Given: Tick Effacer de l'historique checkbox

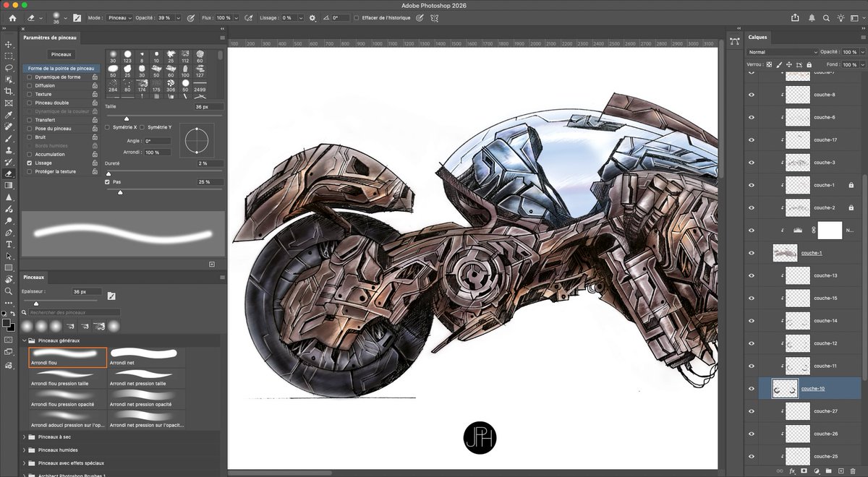Looking at the screenshot, I should tap(357, 17).
